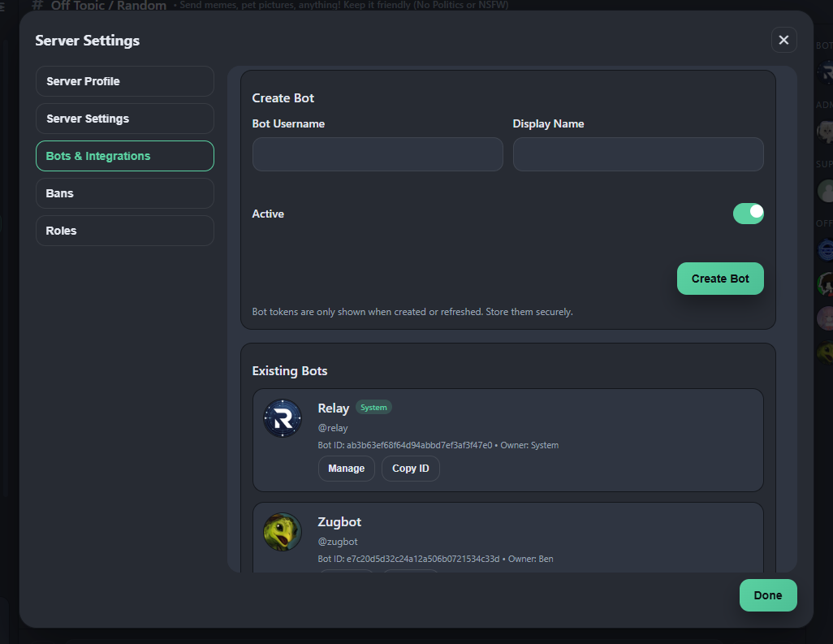Select Bots & Integrations in sidebar
This screenshot has width=833, height=644.
[124, 156]
